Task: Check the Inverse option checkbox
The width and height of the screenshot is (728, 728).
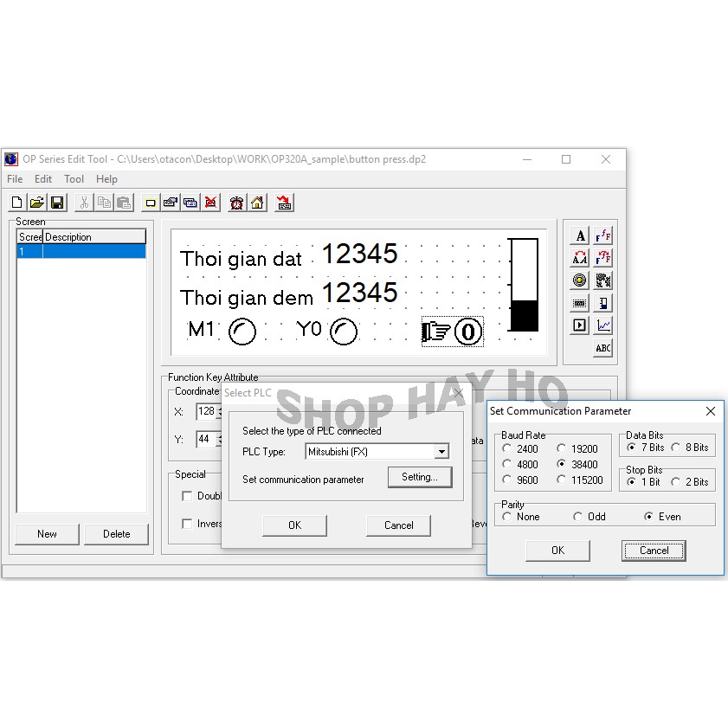Action: click(188, 524)
